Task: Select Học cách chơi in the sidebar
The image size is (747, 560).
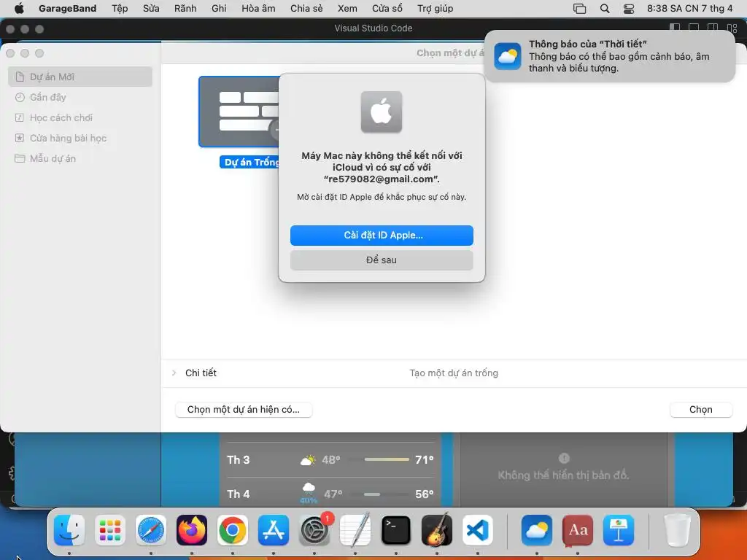Action: point(80,117)
